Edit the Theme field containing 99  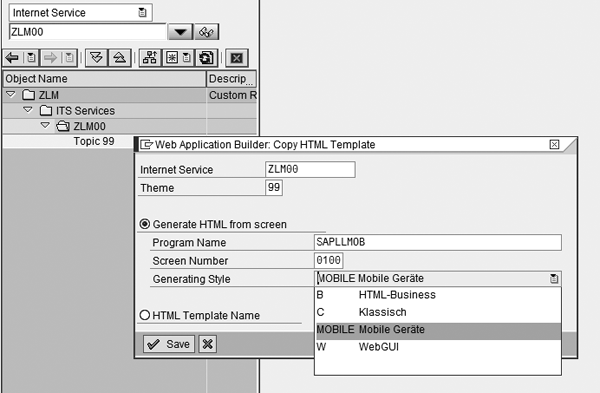point(274,188)
